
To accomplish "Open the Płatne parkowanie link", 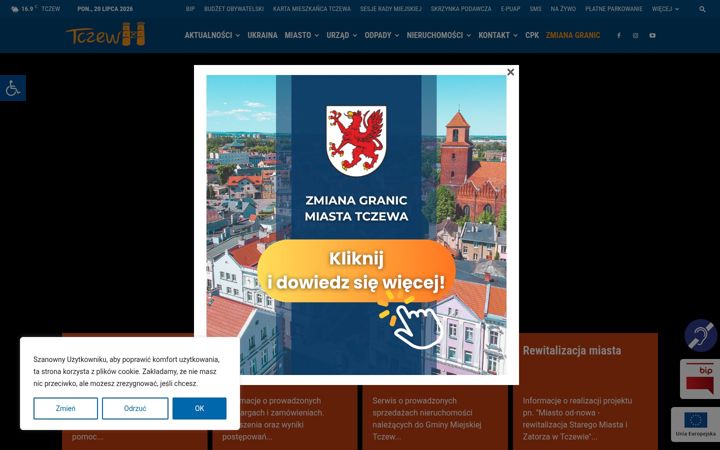I will 613,9.
